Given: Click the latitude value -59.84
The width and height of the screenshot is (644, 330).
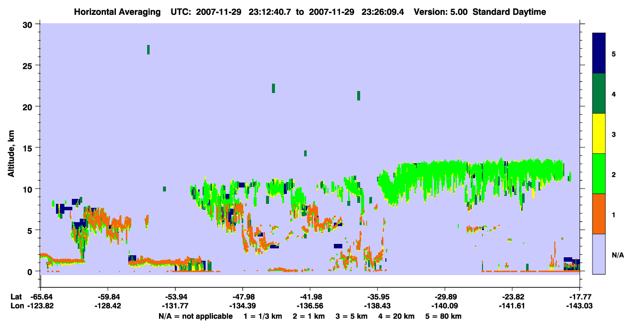Looking at the screenshot, I should (x=108, y=297).
